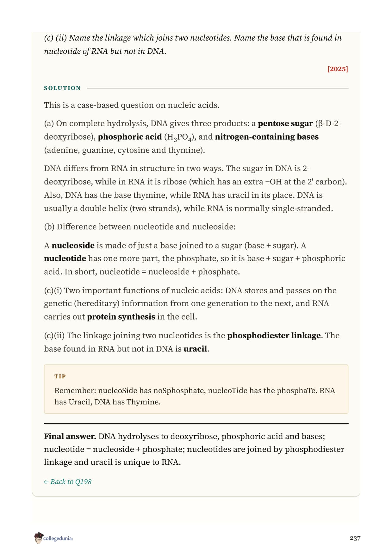Click the bold phrase phosphoric acid

[x=130, y=137]
